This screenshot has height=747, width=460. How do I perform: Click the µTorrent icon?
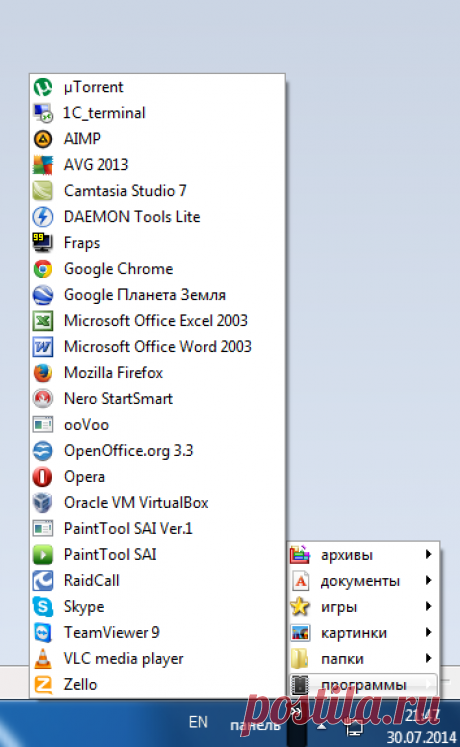click(x=43, y=87)
